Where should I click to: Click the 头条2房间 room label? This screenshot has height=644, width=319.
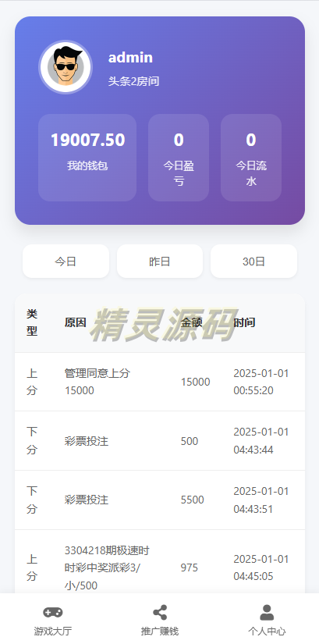(x=134, y=81)
